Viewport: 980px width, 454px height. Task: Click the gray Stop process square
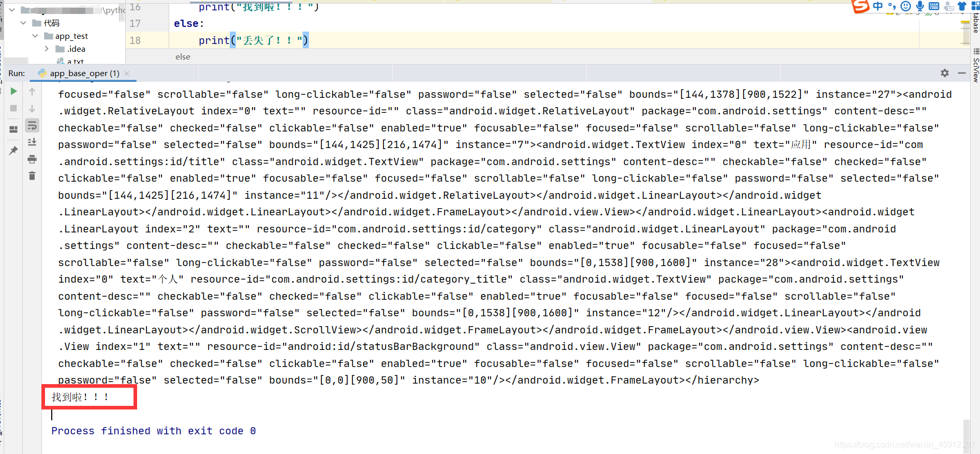click(x=14, y=108)
